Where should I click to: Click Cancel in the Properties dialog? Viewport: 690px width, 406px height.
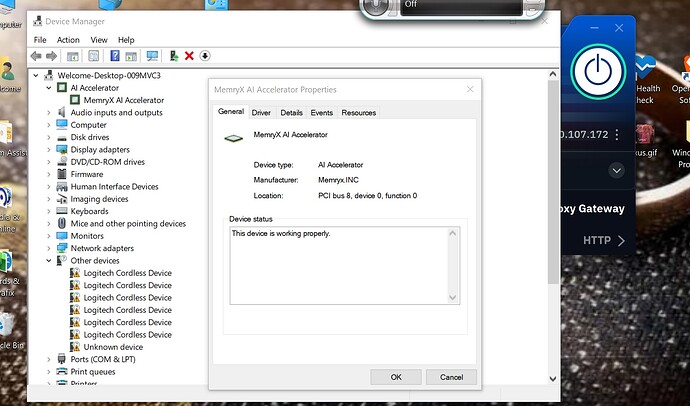[451, 377]
